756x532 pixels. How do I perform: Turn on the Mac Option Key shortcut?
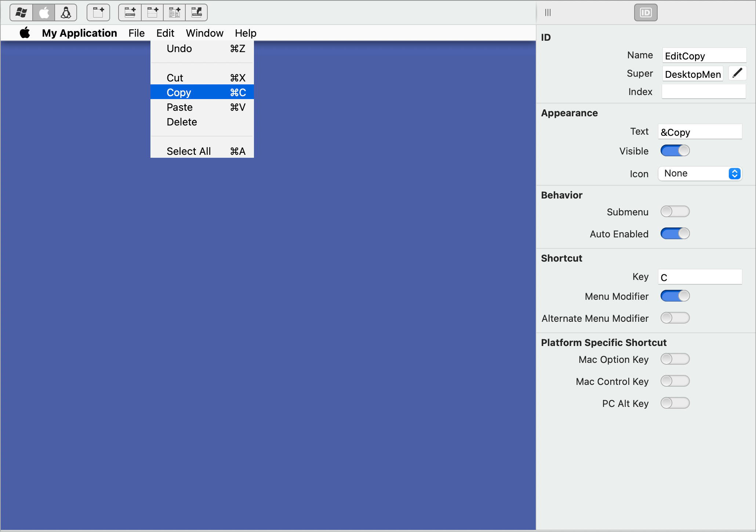click(x=675, y=359)
